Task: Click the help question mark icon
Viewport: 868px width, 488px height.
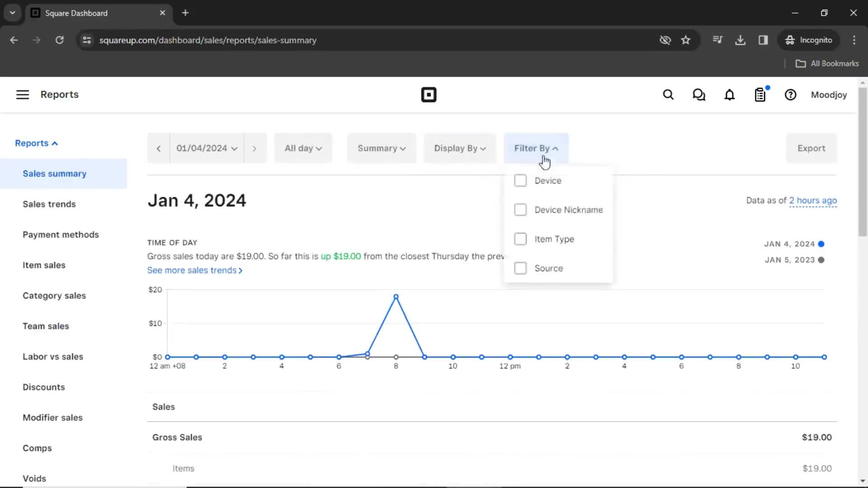Action: [791, 95]
